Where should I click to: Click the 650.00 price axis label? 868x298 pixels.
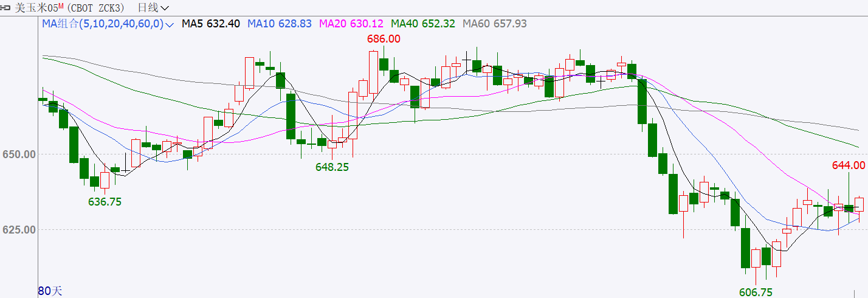click(18, 154)
